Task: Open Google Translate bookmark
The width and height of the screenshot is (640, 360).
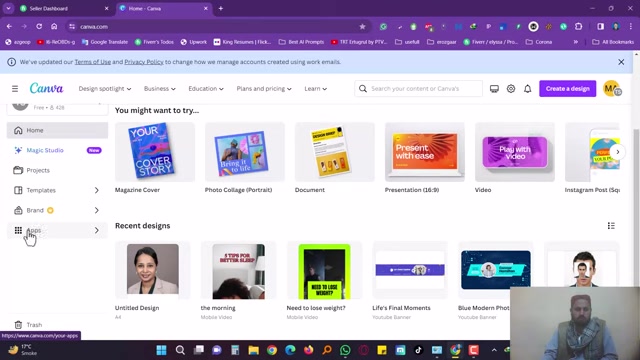Action: (105, 42)
